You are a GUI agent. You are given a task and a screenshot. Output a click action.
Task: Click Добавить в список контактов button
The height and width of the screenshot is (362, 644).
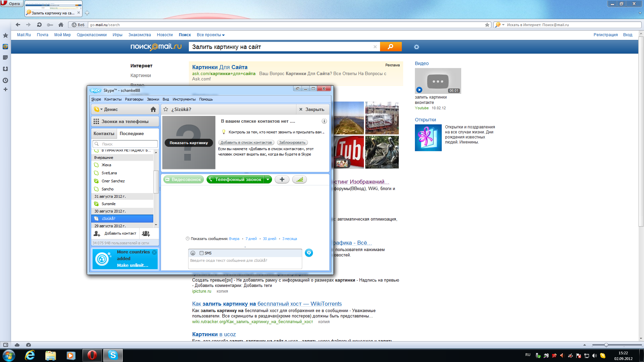(x=246, y=143)
